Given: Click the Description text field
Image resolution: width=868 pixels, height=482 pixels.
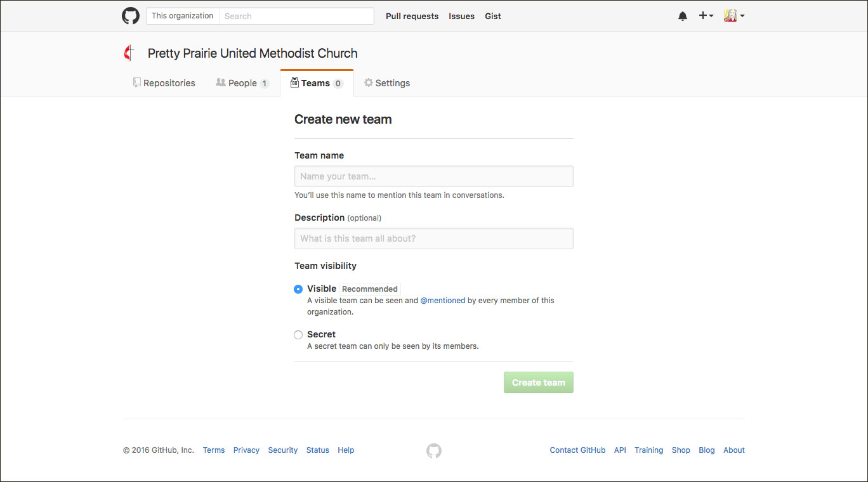Looking at the screenshot, I should [x=434, y=238].
